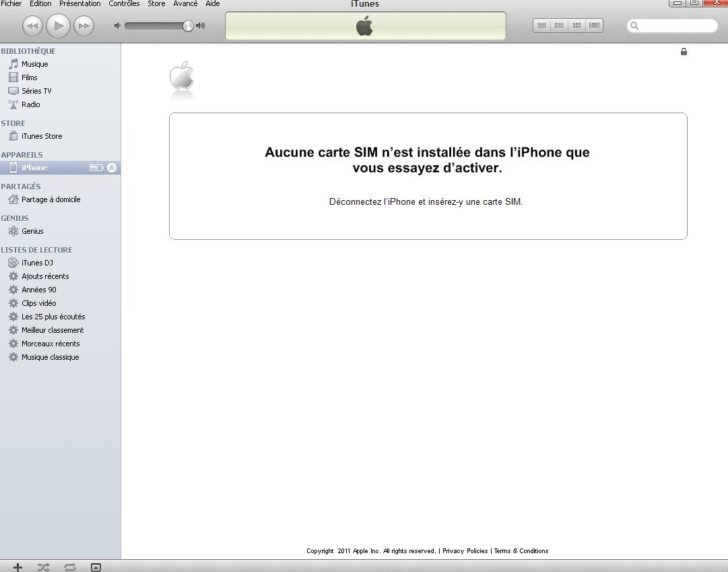The height and width of the screenshot is (572, 728).
Task: Open the Privacy Policies link
Action: pyautogui.click(x=465, y=551)
